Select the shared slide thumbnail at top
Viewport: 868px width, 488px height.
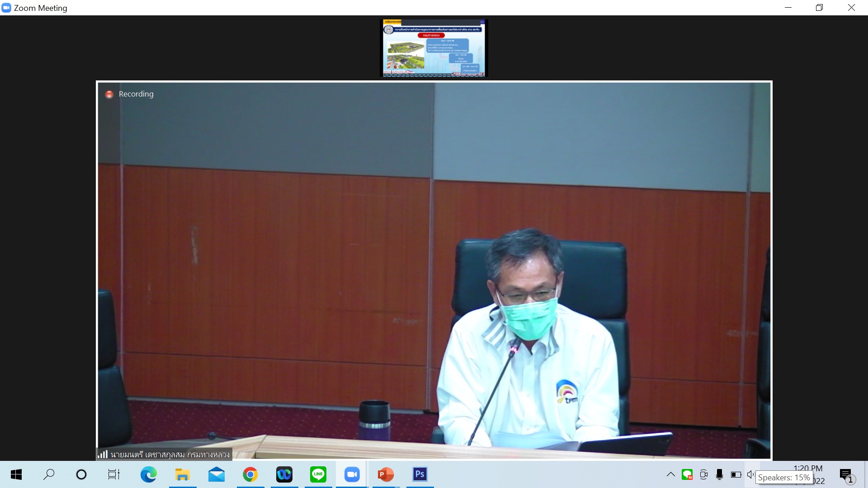pos(434,48)
